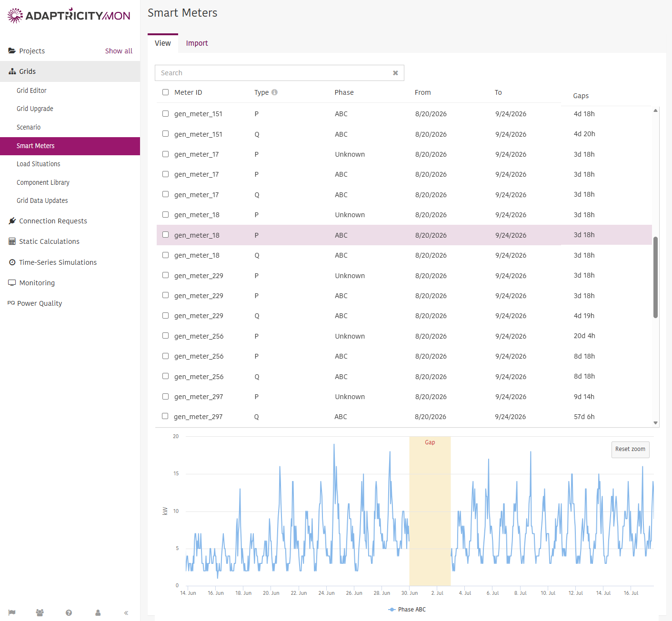This screenshot has height=621, width=672.
Task: Check the gen_meter_151 Q row checkbox
Action: pos(165,134)
